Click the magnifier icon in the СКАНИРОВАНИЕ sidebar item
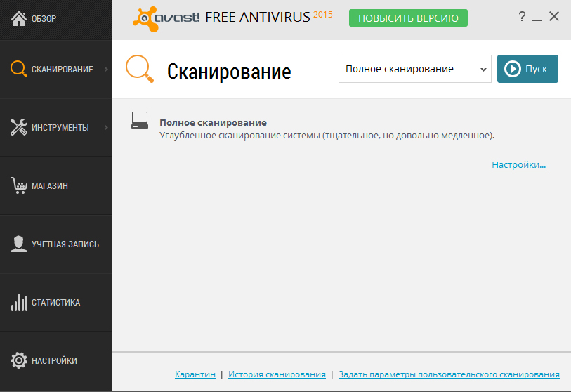Screen dimensions: 571x392 click(x=18, y=69)
